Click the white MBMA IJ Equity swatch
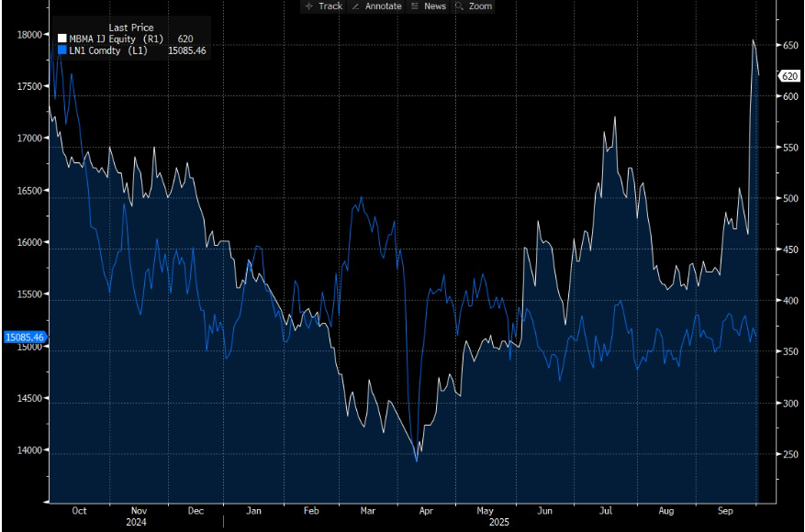 coord(61,39)
